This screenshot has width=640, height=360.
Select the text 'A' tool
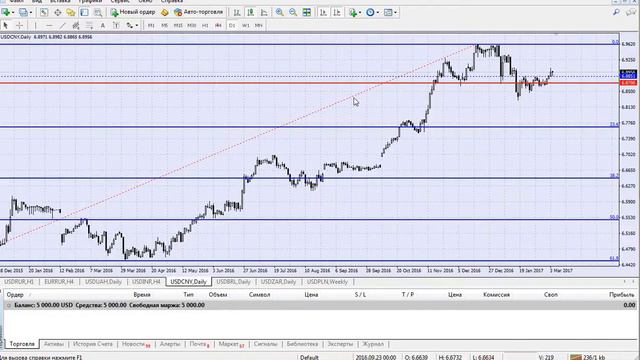[x=102, y=25]
